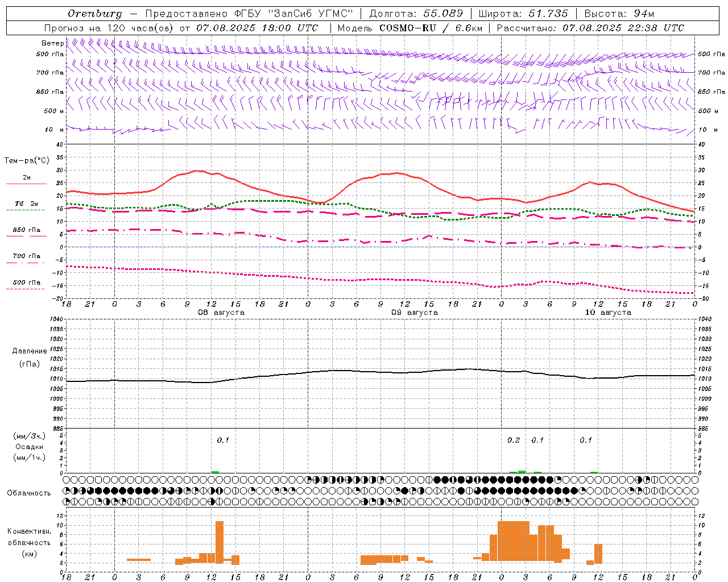Click the 08 августа date label

coord(221,313)
